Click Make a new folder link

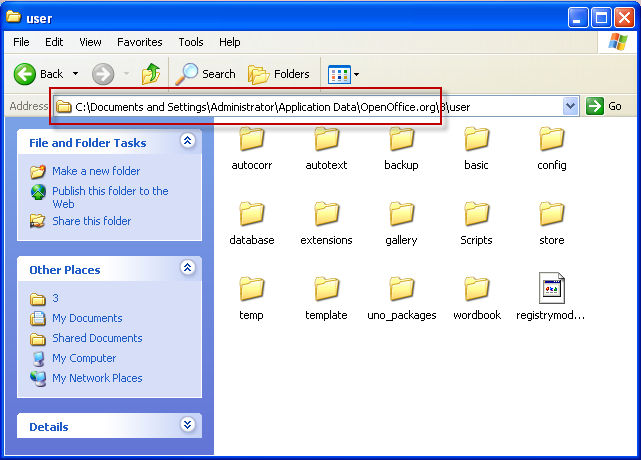coord(96,171)
